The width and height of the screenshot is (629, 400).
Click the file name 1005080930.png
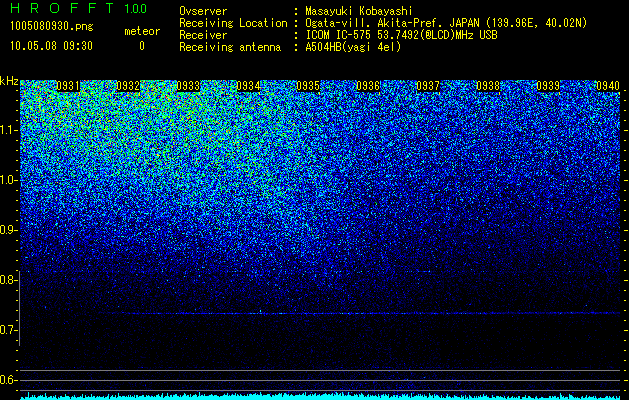tap(52, 27)
